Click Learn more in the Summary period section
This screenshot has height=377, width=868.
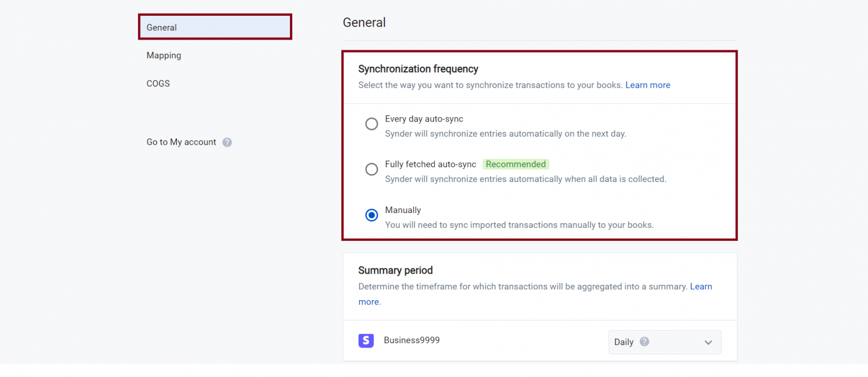[x=701, y=287]
